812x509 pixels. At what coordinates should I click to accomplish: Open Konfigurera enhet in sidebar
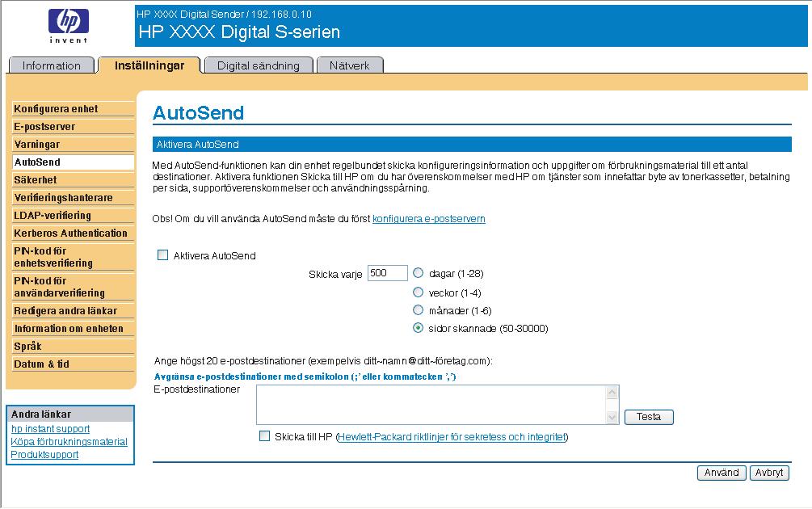[x=73, y=109]
